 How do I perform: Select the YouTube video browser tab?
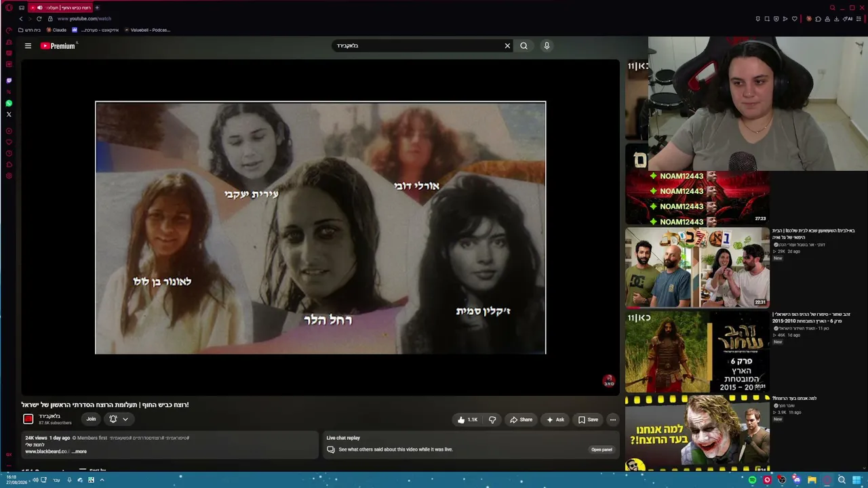click(60, 7)
